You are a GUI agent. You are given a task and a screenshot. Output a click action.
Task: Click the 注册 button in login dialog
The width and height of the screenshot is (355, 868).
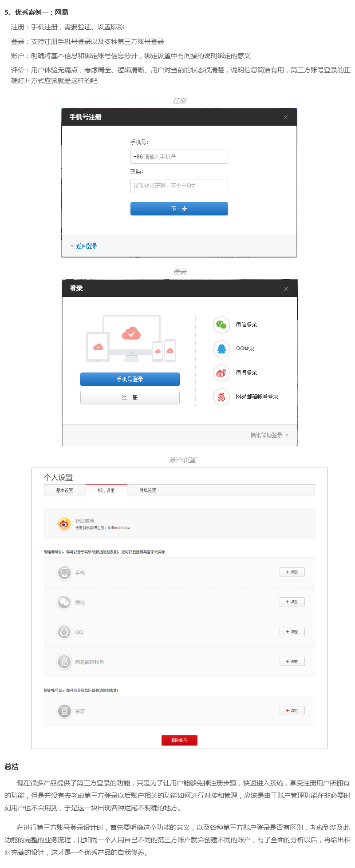pyautogui.click(x=130, y=397)
